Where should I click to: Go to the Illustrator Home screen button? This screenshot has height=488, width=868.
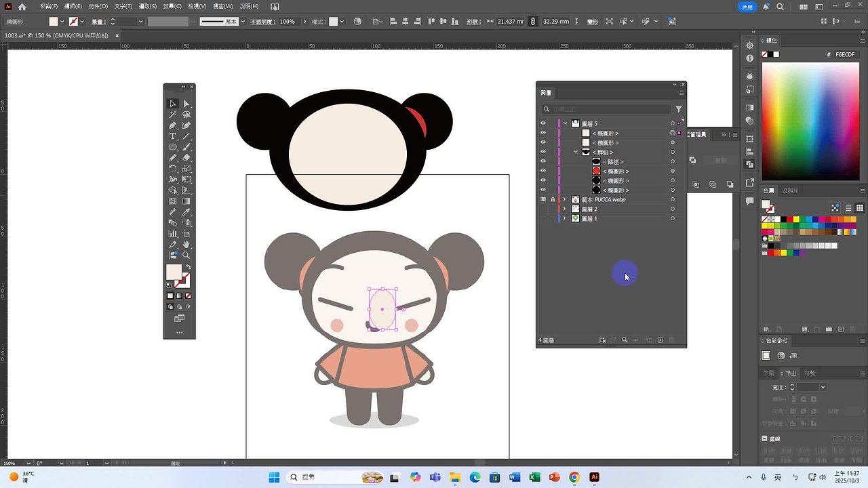pyautogui.click(x=22, y=7)
